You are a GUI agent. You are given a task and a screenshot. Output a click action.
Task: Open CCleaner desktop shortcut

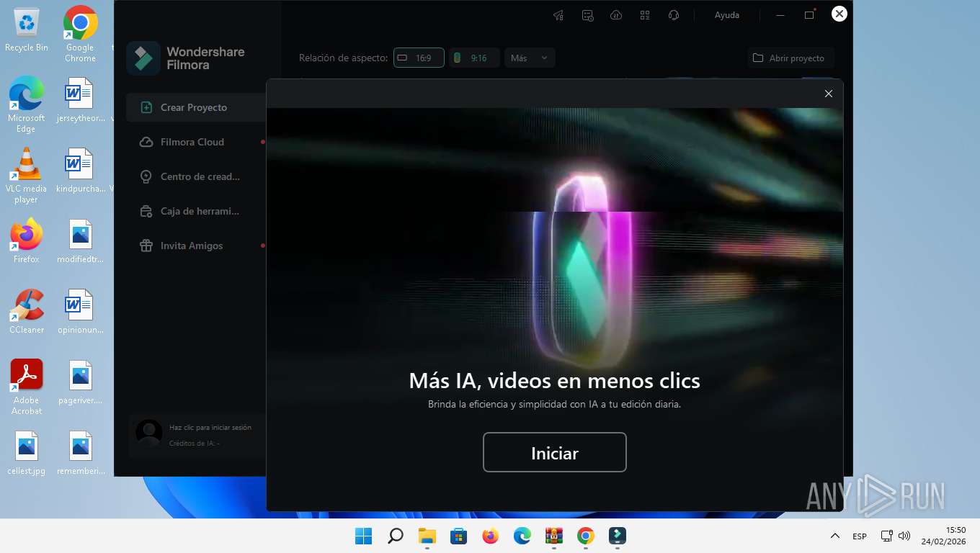[27, 312]
